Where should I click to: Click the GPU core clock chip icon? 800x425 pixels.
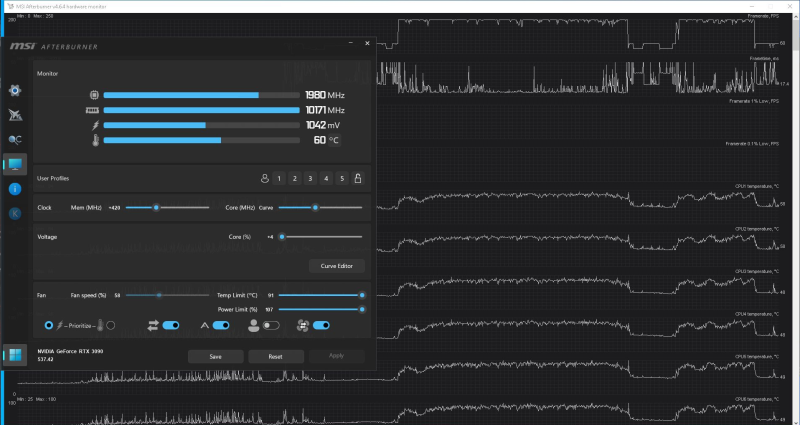(x=94, y=95)
